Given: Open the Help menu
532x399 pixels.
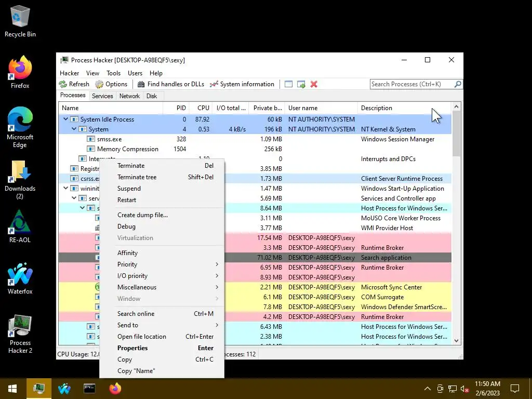Looking at the screenshot, I should click(156, 73).
